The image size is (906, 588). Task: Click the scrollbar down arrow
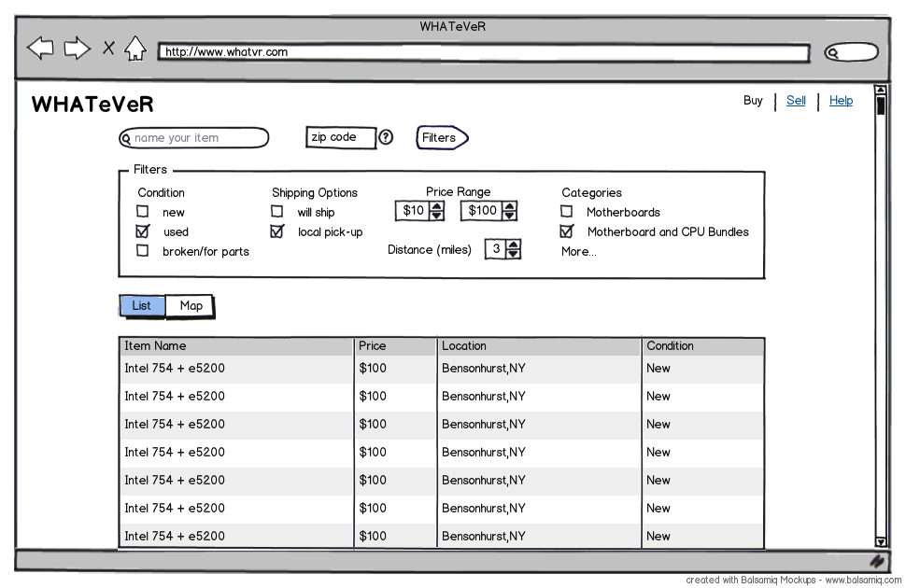[x=880, y=541]
